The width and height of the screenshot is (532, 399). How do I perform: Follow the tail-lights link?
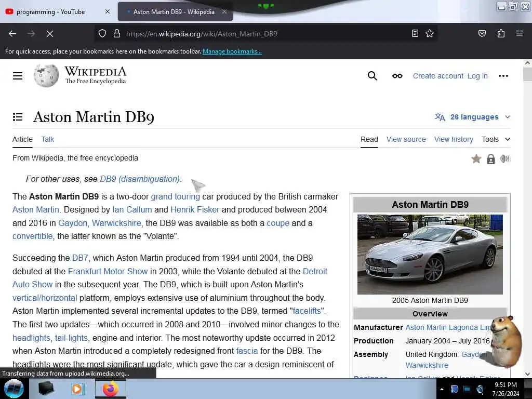coord(71,338)
